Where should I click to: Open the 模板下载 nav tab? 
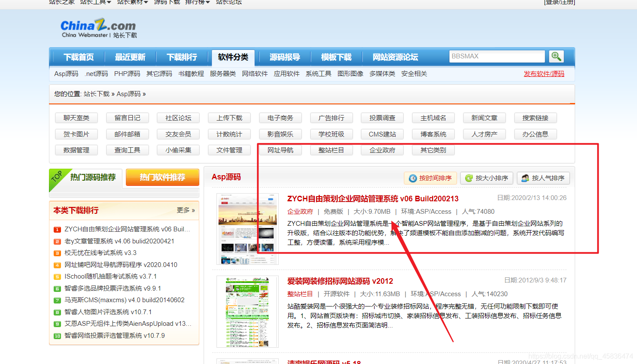point(336,57)
